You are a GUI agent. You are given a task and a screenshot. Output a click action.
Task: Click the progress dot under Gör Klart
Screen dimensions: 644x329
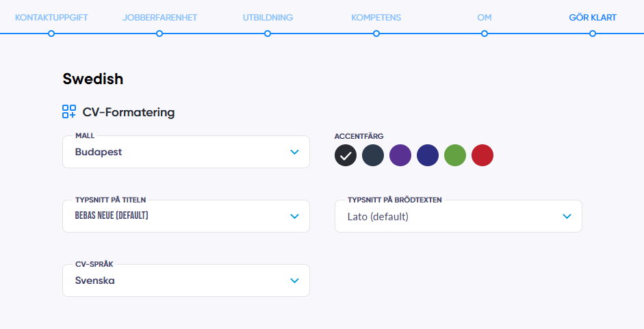coord(593,34)
